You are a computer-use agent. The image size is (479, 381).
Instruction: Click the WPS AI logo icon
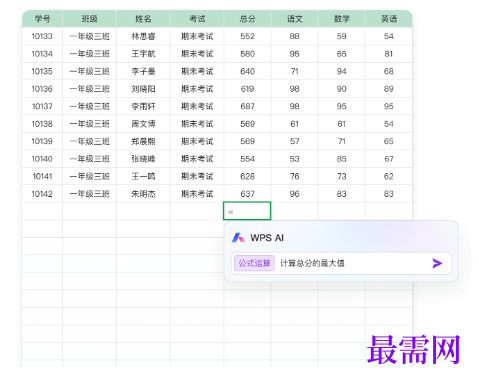coord(238,238)
